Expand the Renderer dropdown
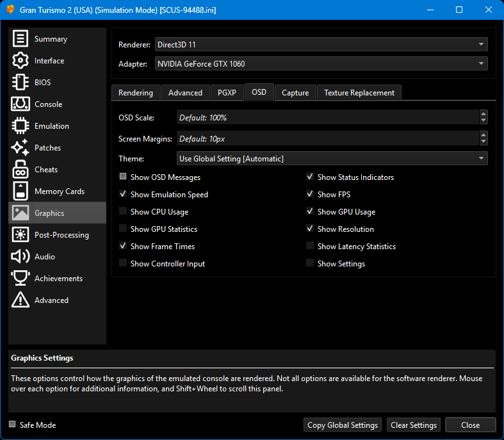The height and width of the screenshot is (440, 504). tap(321, 45)
